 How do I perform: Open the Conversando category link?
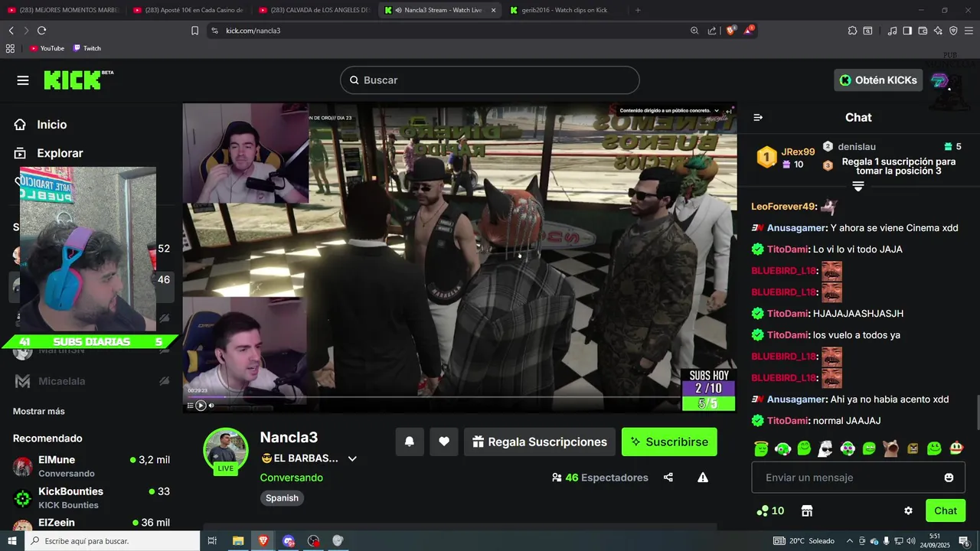291,478
